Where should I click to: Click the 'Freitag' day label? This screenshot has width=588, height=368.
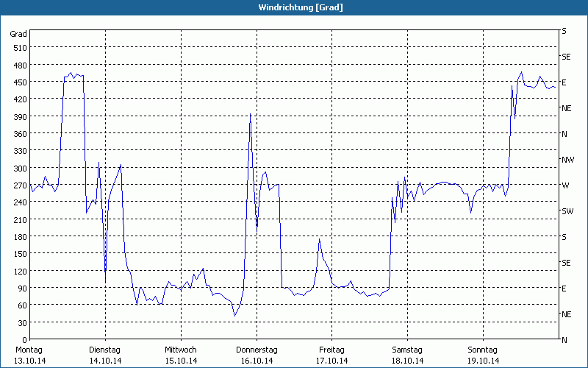[x=331, y=350]
